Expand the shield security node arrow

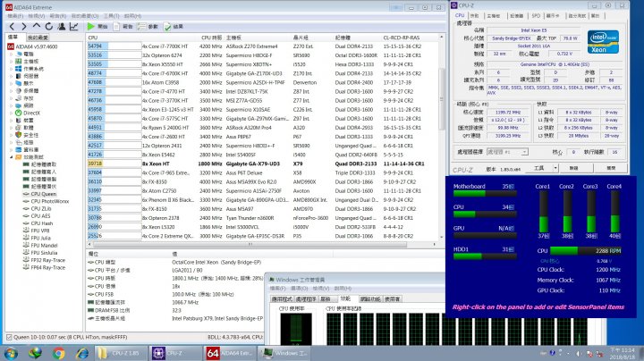[11, 135]
